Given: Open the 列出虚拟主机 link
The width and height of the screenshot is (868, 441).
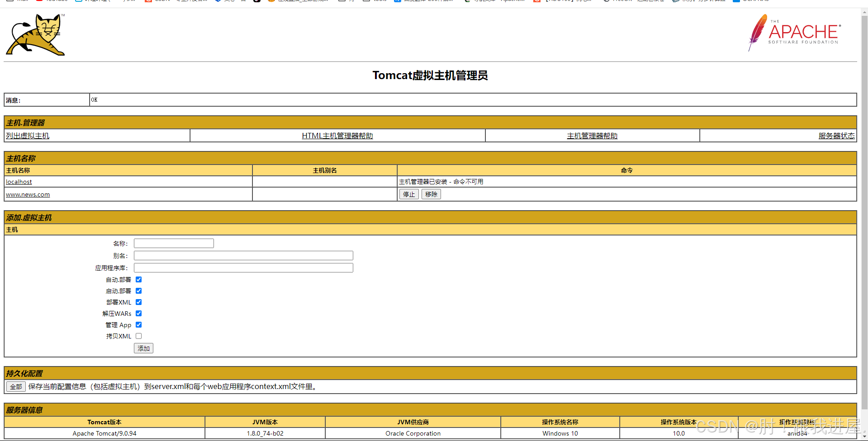Looking at the screenshot, I should (28, 136).
